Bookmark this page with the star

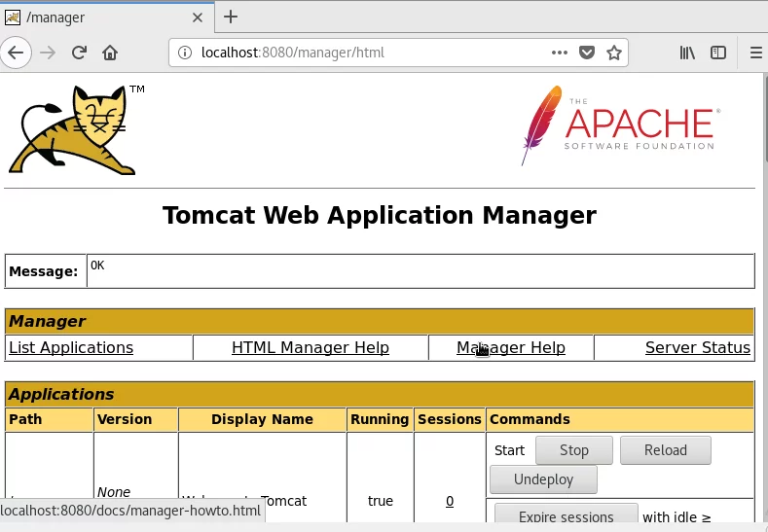pyautogui.click(x=613, y=53)
